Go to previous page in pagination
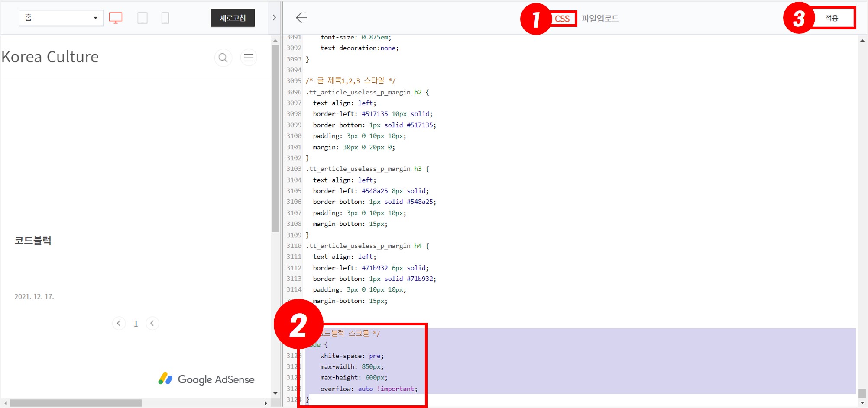Viewport: 868px width, 408px height. [x=119, y=323]
